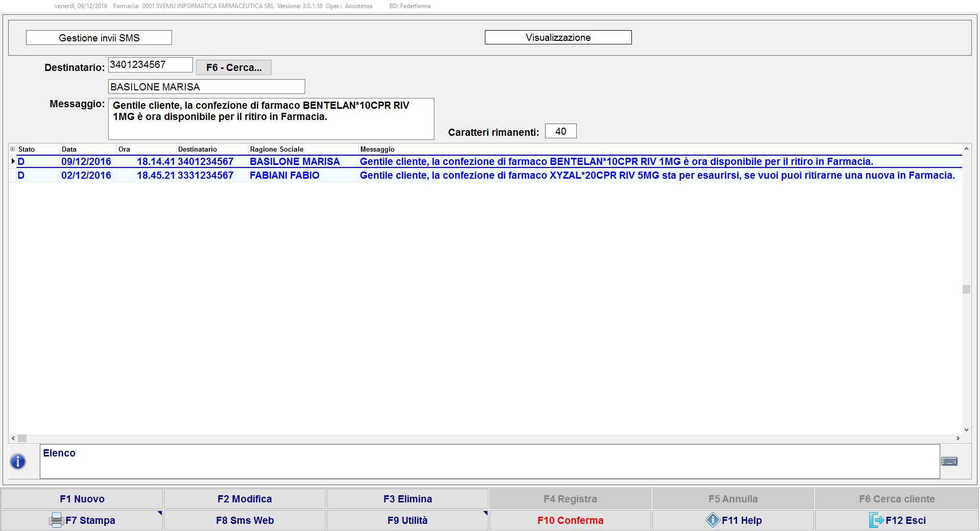Open F8 Sms Web
This screenshot has height=531, width=980.
pos(244,520)
